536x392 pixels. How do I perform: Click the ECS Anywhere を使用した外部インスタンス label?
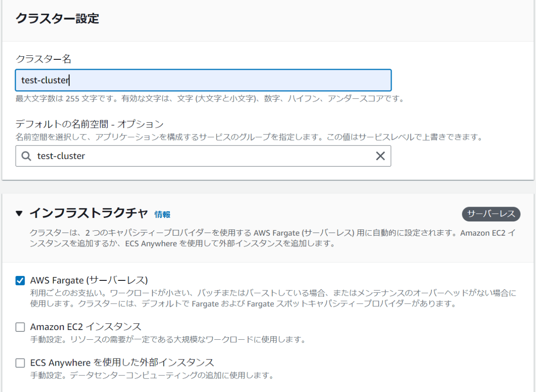click(x=122, y=362)
